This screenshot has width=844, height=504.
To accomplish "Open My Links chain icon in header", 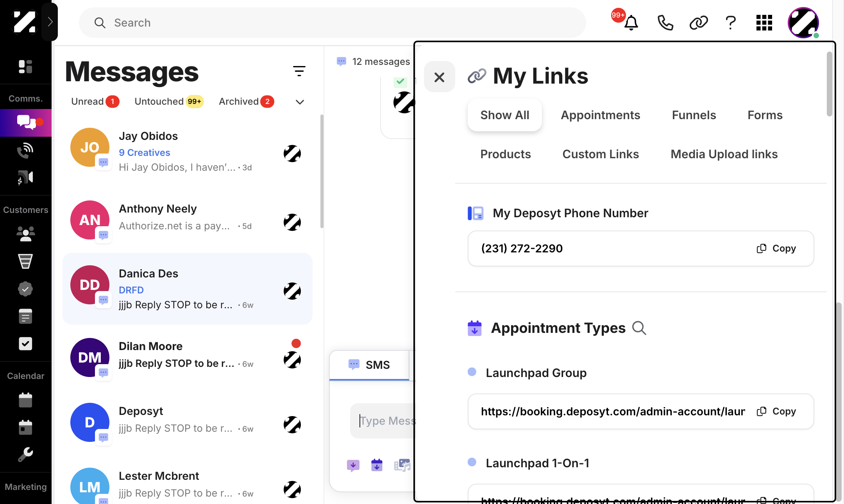I will pyautogui.click(x=699, y=23).
